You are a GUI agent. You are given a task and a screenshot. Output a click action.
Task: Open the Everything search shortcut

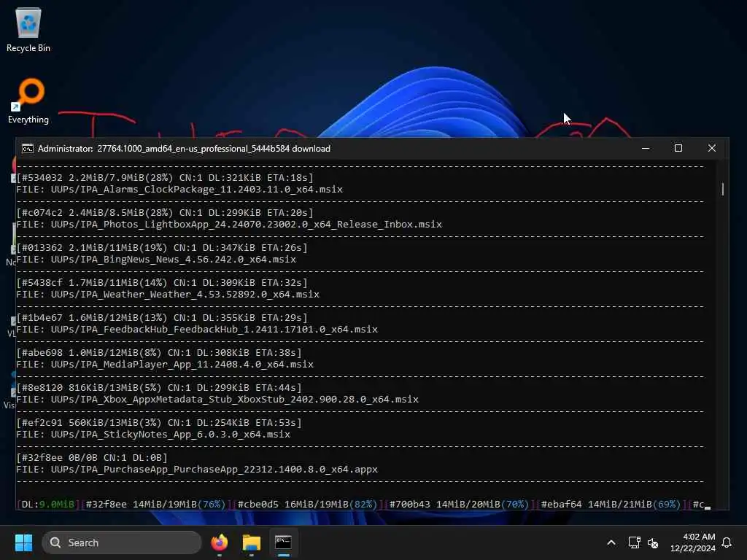point(28,101)
